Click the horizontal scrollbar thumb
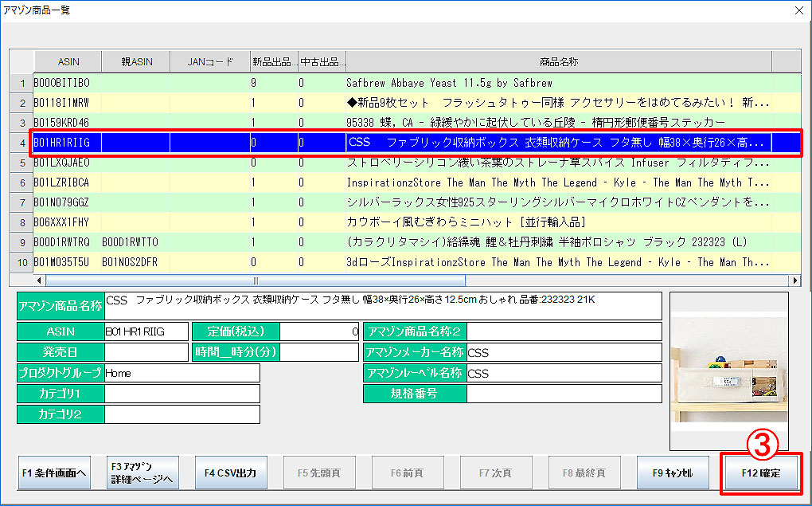The height and width of the screenshot is (506, 812). pos(255,280)
